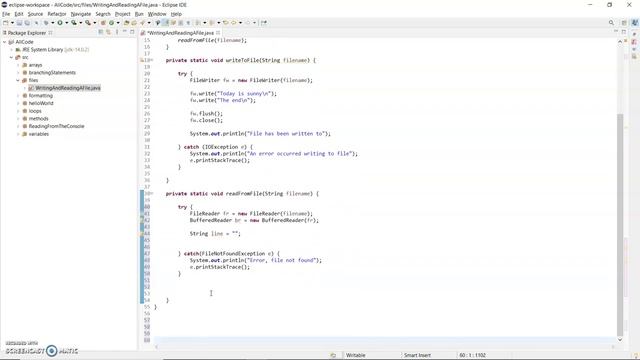Expand the JRE System Library node
The width and height of the screenshot is (640, 360).
coord(11,50)
